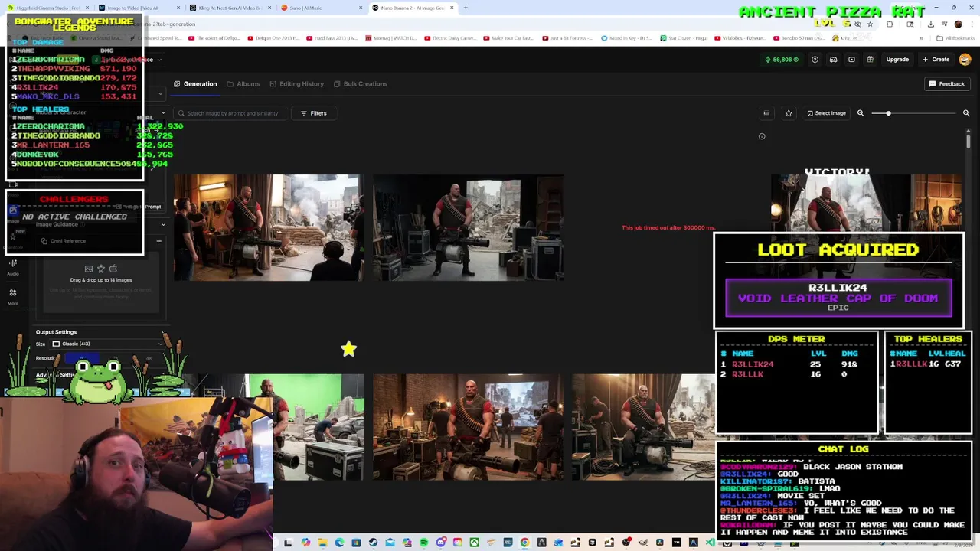Toggle the favorites star filter
This screenshot has height=551, width=980.
pyautogui.click(x=789, y=113)
